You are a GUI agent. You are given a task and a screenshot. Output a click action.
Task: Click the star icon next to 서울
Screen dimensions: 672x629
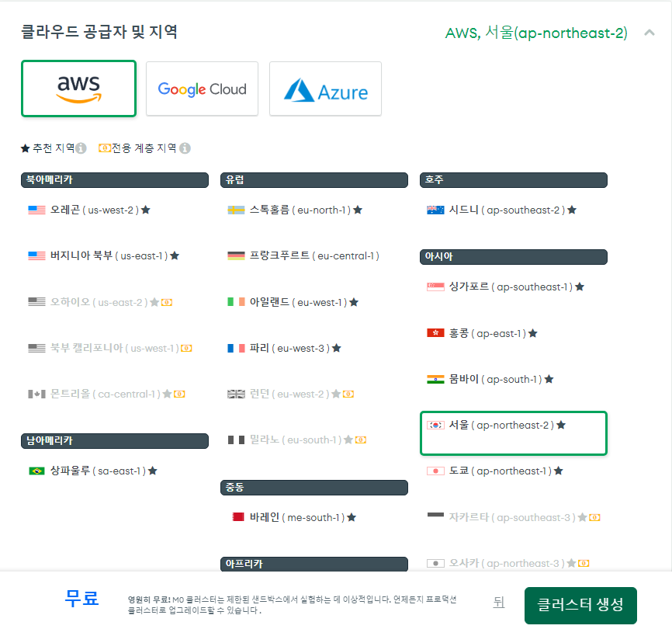tap(561, 425)
